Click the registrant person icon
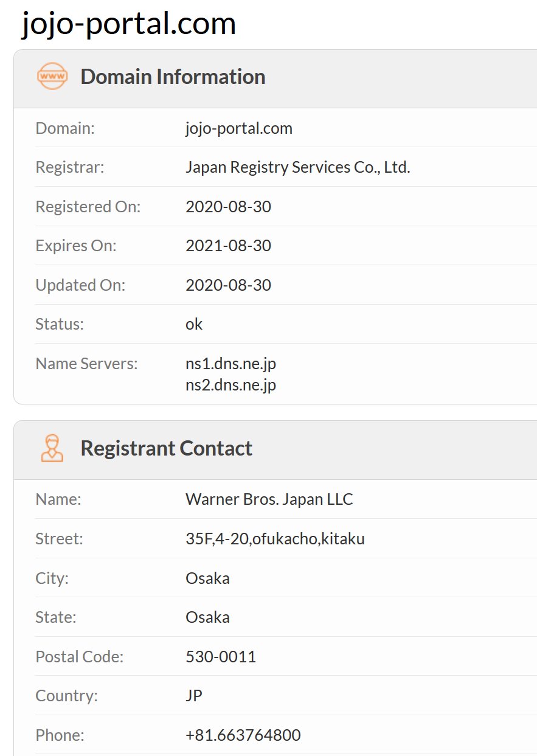The height and width of the screenshot is (756, 537). click(x=52, y=448)
